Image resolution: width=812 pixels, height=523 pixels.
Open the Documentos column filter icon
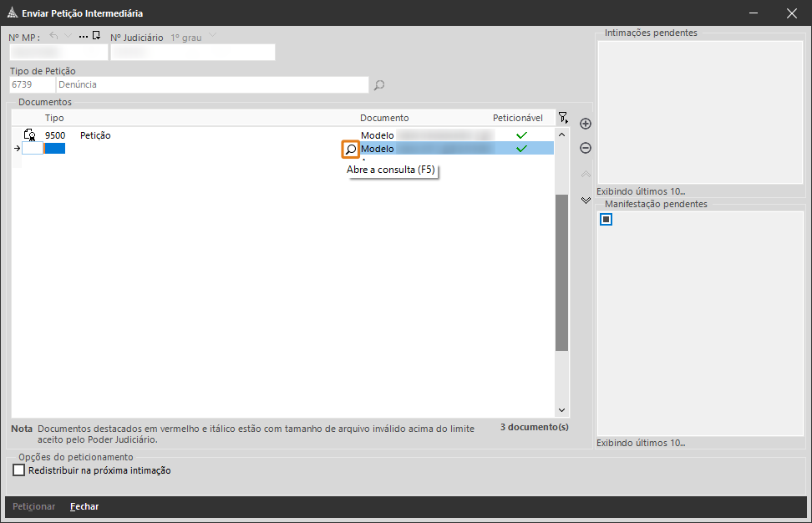tap(564, 118)
